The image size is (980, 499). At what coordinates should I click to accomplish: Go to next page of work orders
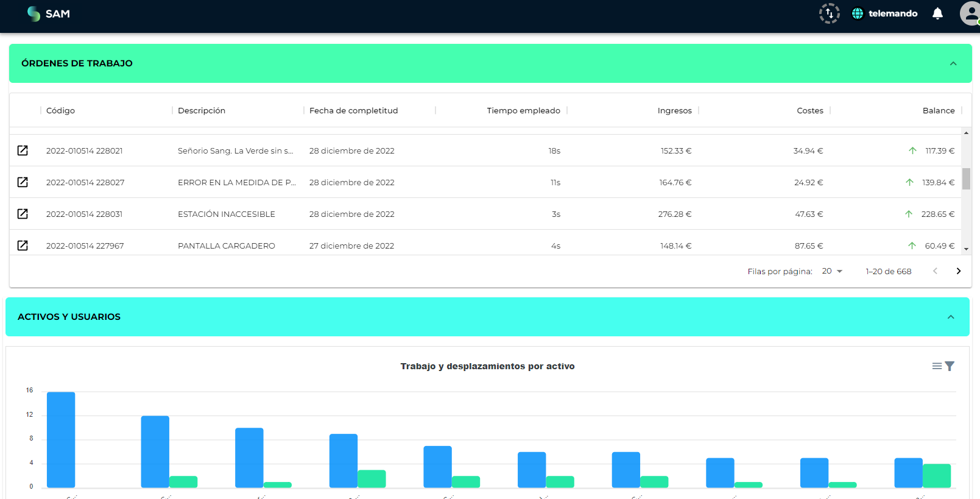tap(958, 271)
